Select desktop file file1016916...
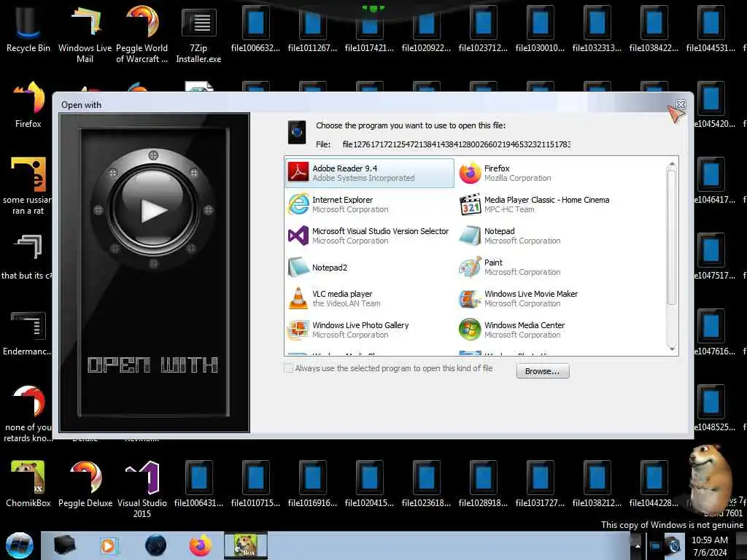This screenshot has width=747, height=560. click(312, 484)
